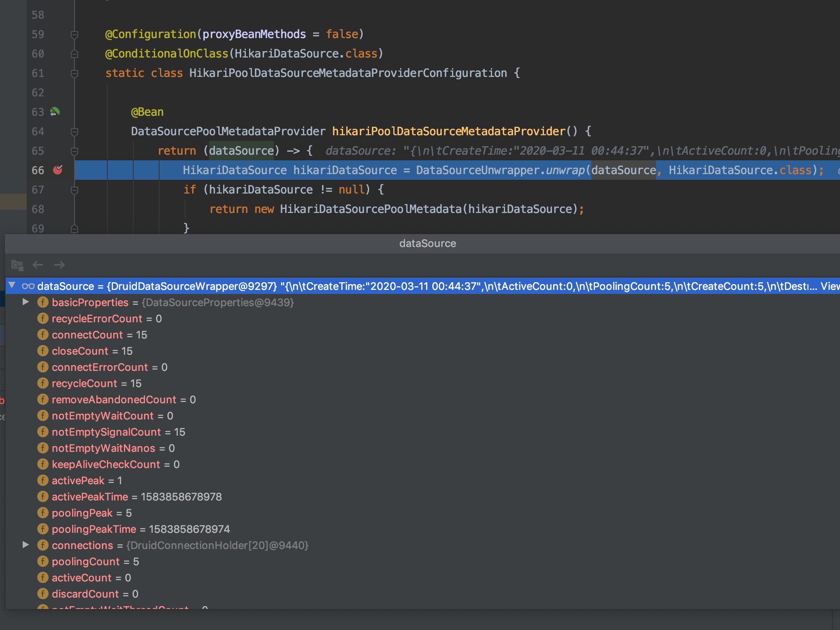Click the back arrow in the dataSource popup toolbar
The height and width of the screenshot is (630, 840).
tap(38, 265)
